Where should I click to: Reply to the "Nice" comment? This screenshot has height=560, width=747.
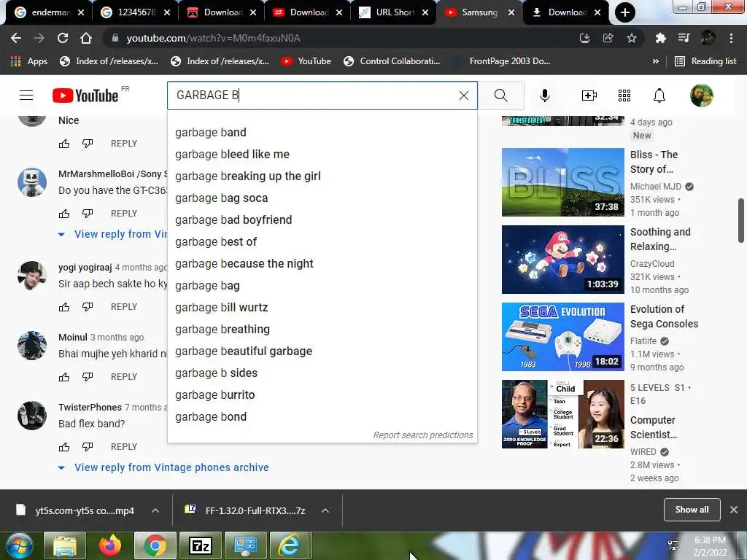tap(124, 144)
